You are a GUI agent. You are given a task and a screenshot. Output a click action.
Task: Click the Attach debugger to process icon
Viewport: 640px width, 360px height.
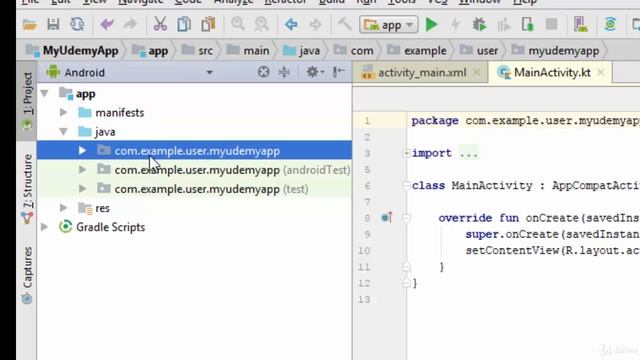pyautogui.click(x=527, y=24)
